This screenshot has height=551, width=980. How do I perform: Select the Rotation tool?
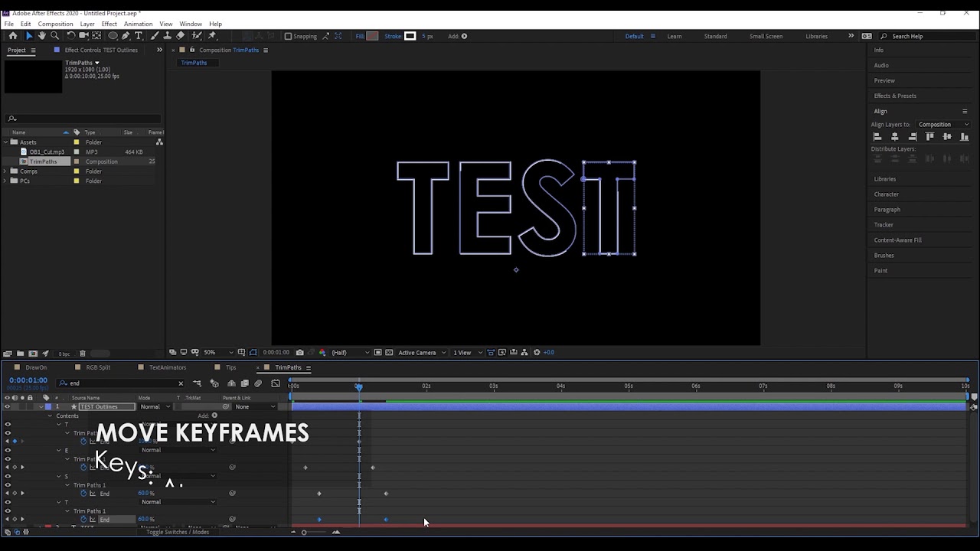tap(71, 36)
